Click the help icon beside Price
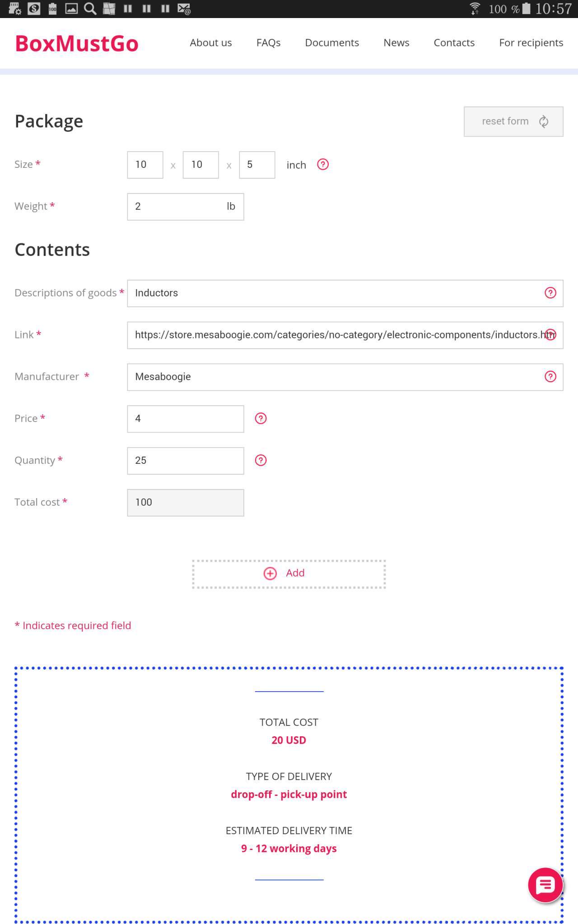The image size is (578, 924). (261, 419)
